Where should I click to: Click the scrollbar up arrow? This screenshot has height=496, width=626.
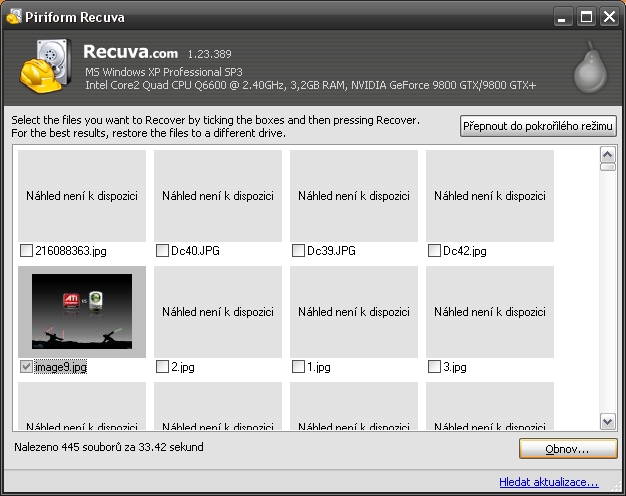608,155
